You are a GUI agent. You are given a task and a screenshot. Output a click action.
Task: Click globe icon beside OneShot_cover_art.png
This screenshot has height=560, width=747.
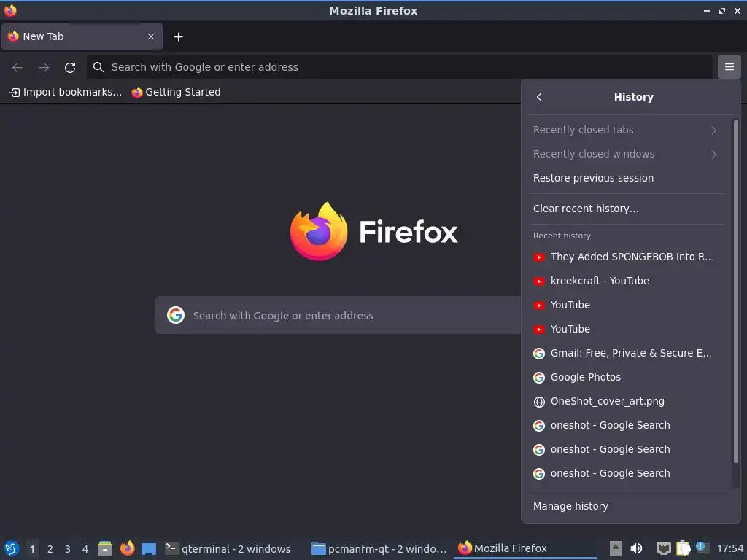(539, 402)
